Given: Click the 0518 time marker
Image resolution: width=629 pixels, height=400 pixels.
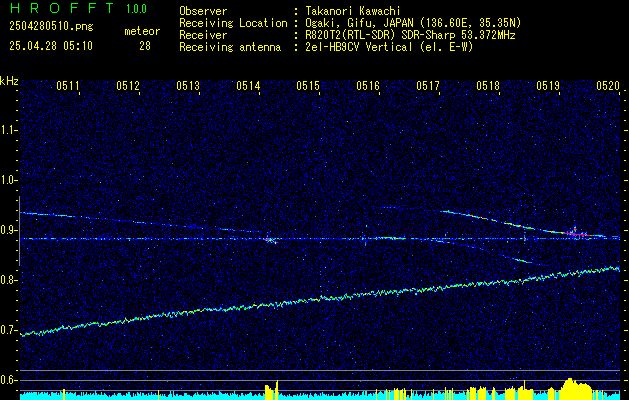Looking at the screenshot, I should (488, 85).
